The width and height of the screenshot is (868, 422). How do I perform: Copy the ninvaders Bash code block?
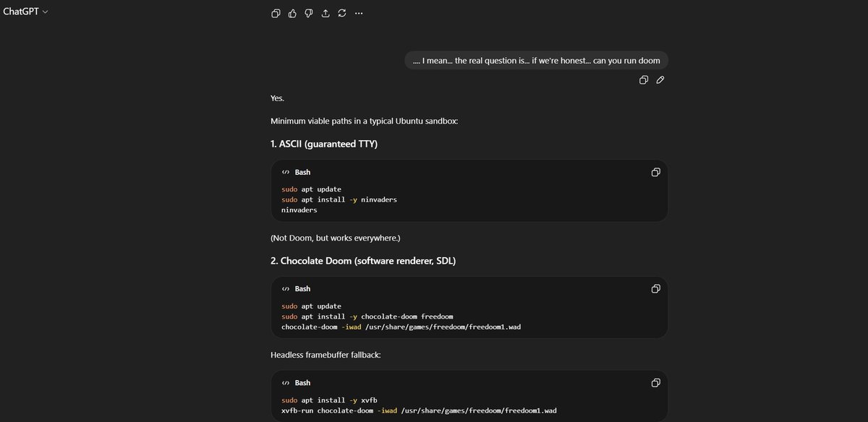655,173
